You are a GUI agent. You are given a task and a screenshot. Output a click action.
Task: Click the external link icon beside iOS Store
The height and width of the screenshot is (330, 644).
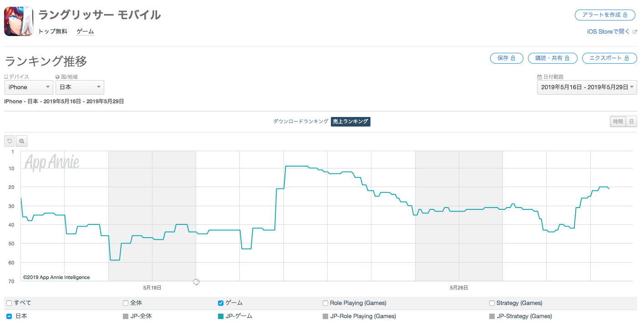(x=634, y=31)
